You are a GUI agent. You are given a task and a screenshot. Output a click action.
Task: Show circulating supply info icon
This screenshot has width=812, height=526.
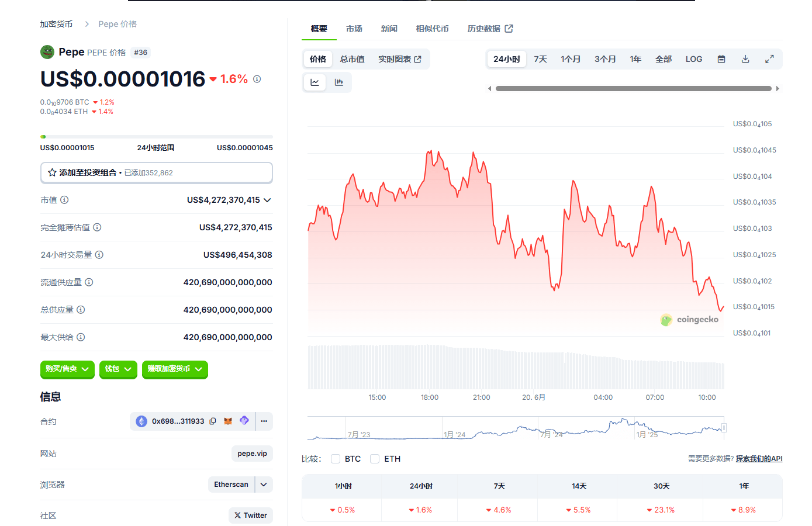[x=89, y=282]
